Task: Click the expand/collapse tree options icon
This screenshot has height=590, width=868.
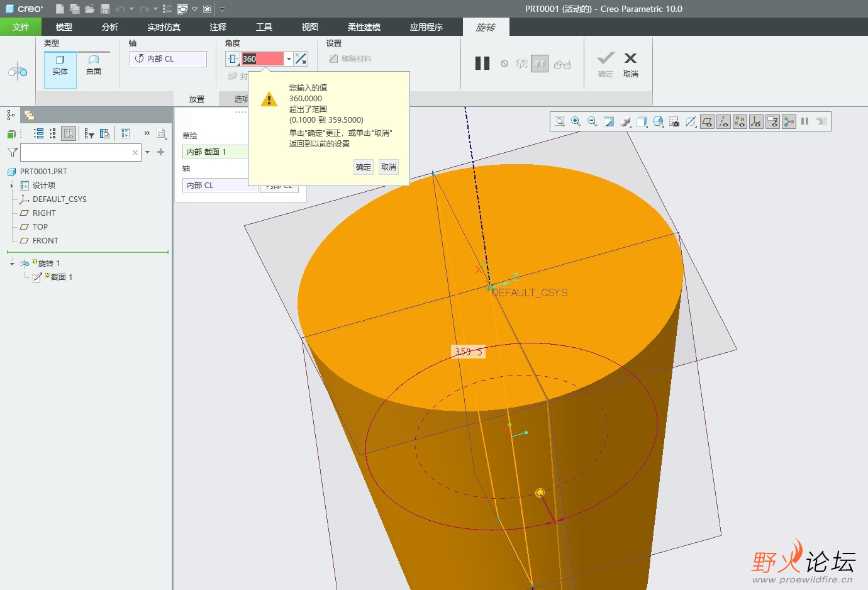Action: [x=53, y=133]
